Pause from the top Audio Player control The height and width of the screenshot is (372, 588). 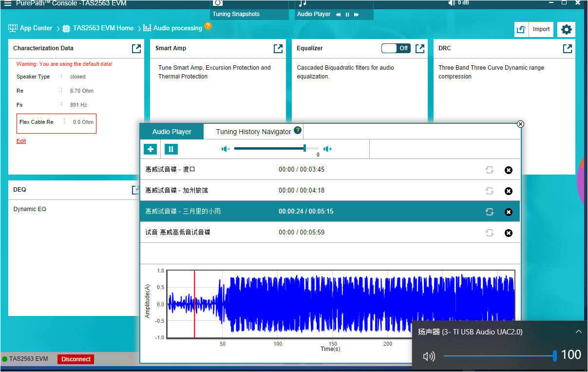point(347,15)
